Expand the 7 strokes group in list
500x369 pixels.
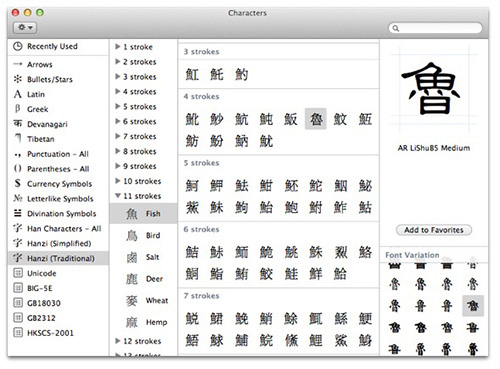coord(118,136)
